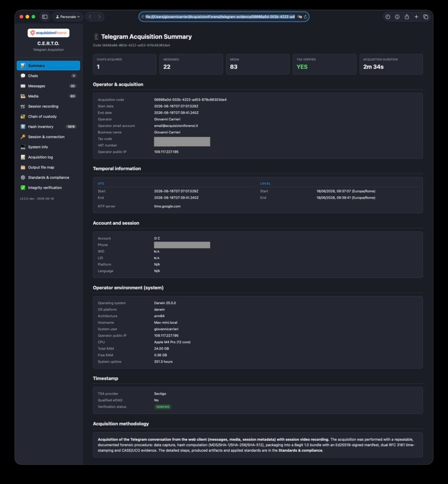Click the Apple M4 Pro CPU value
Viewport: 448px width, 484px height.
point(172,342)
